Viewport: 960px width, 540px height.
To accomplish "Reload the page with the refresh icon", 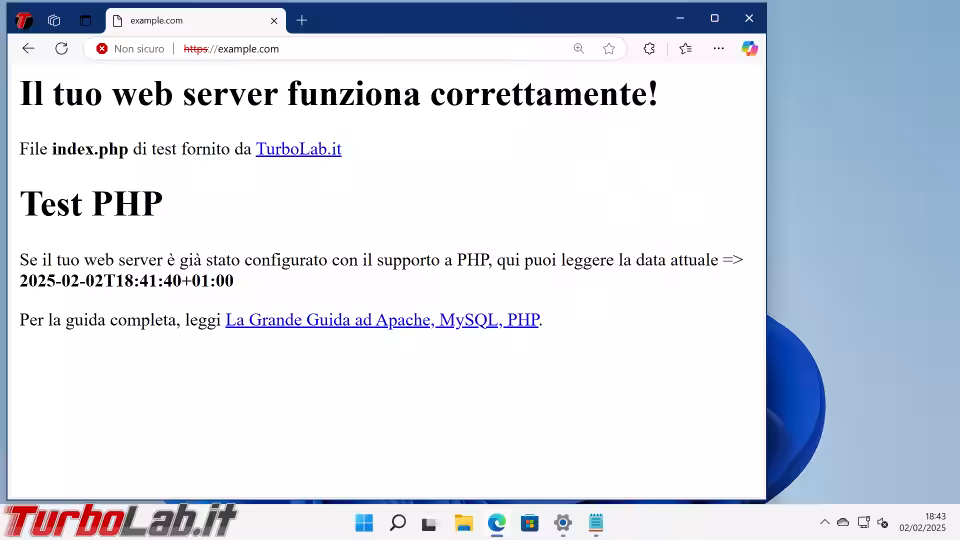I will point(61,48).
